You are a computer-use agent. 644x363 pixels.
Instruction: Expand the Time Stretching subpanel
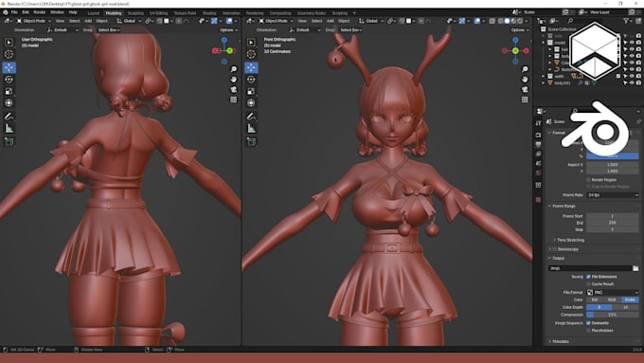pyautogui.click(x=554, y=240)
